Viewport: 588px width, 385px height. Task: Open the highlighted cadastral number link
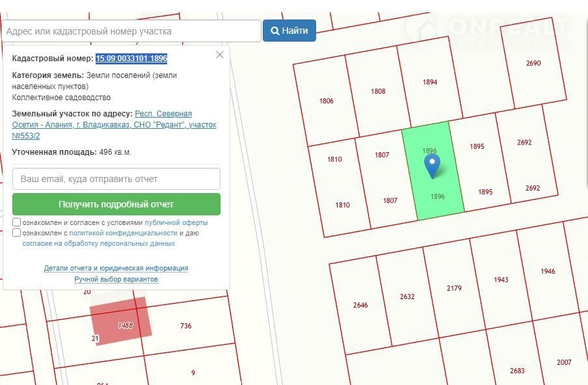[131, 59]
